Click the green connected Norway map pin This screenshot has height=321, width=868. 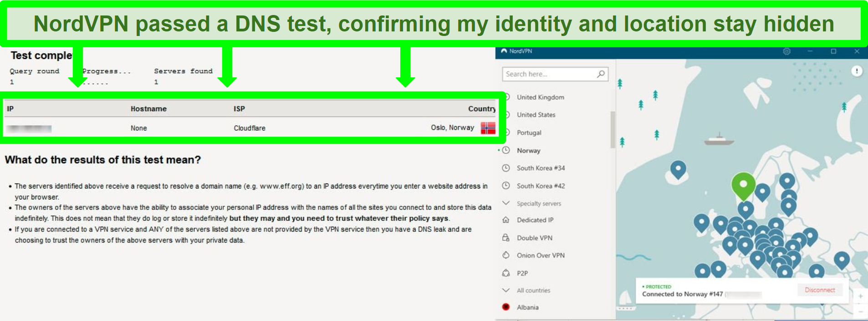coord(743,186)
